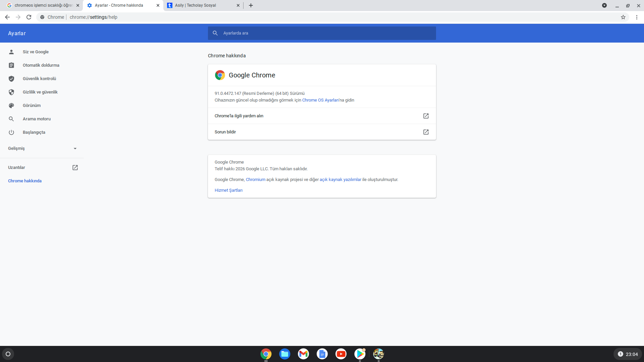Click the notification count badge in the tray
Screen dimensions: 644x362
point(621,354)
